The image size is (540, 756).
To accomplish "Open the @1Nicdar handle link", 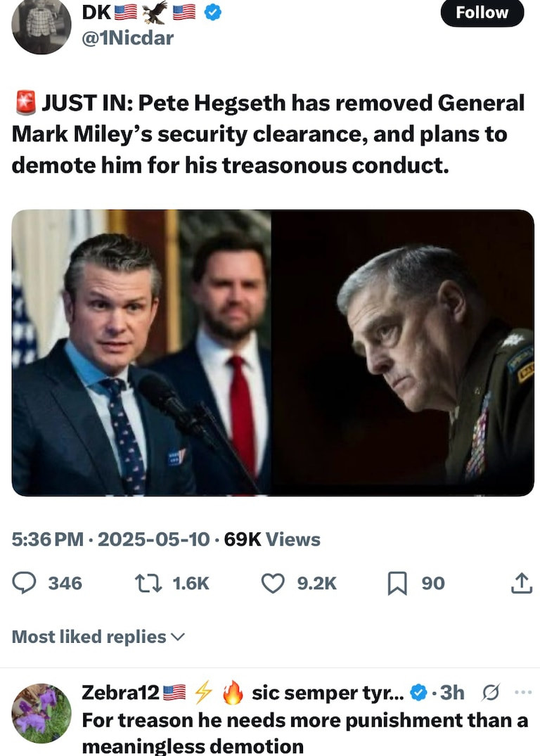I will coord(128,38).
